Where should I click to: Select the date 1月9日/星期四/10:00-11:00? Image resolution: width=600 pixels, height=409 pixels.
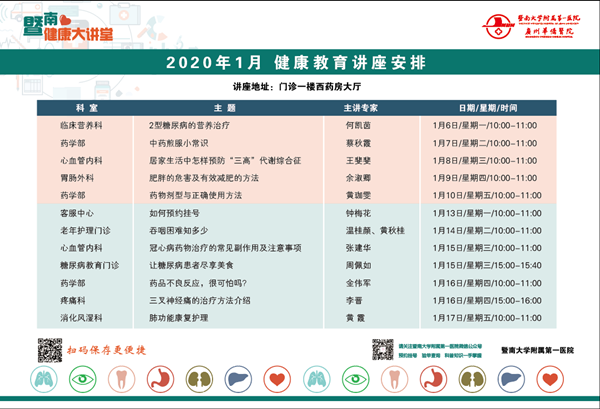point(485,178)
